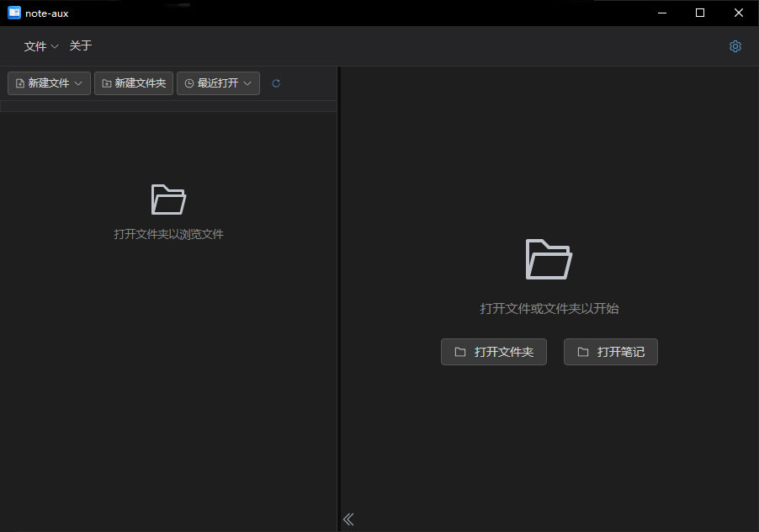The width and height of the screenshot is (759, 532).
Task: Collapse sidebar with double-chevron icon
Action: 348,519
